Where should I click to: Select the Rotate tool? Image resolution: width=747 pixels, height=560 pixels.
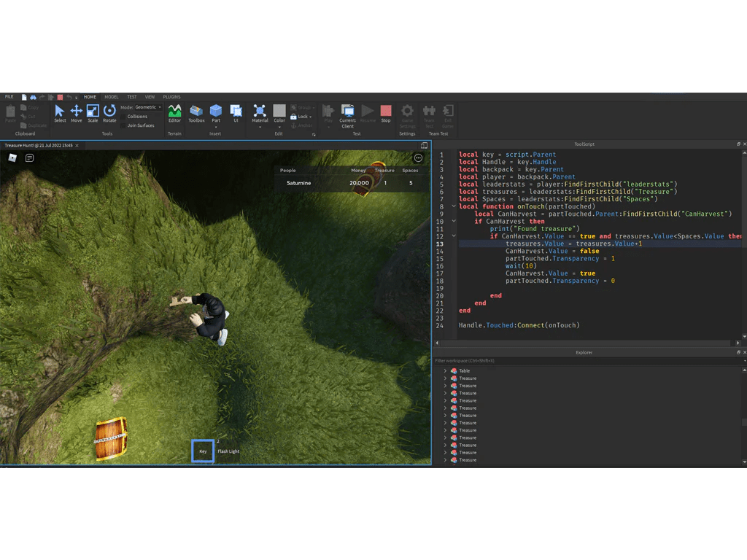[109, 113]
